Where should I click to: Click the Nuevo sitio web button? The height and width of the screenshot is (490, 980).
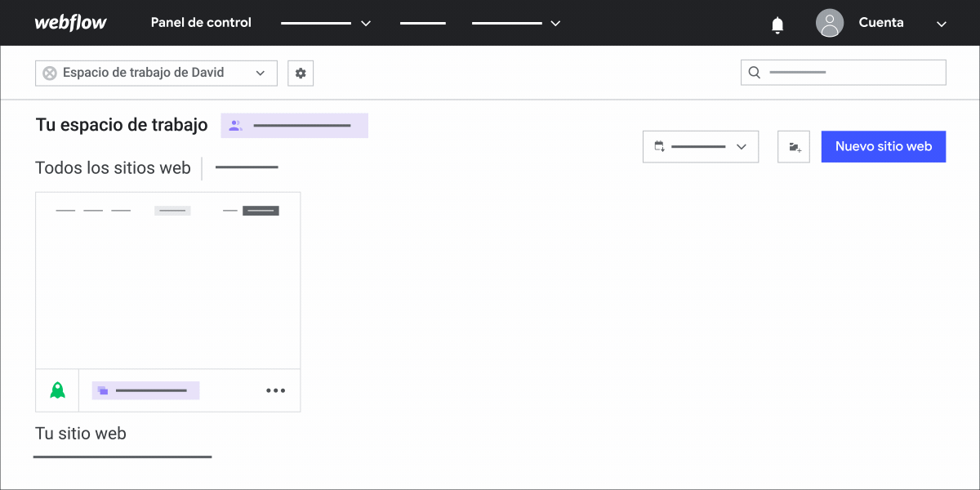pyautogui.click(x=883, y=146)
